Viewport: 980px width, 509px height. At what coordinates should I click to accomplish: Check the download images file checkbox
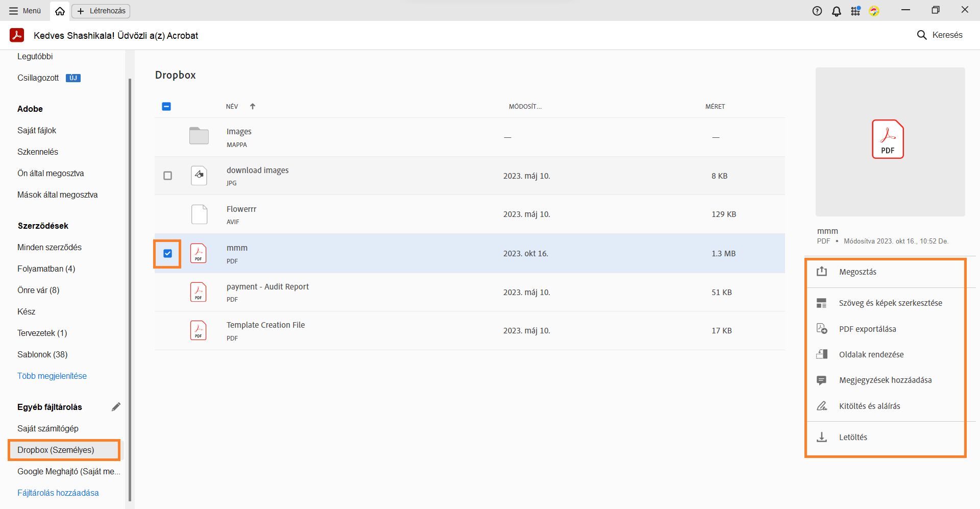167,176
